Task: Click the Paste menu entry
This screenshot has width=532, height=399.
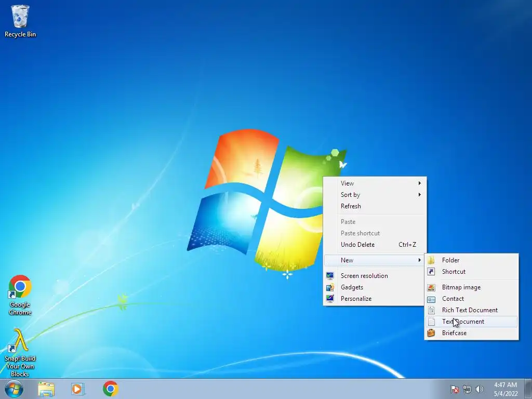Action: 375,222
